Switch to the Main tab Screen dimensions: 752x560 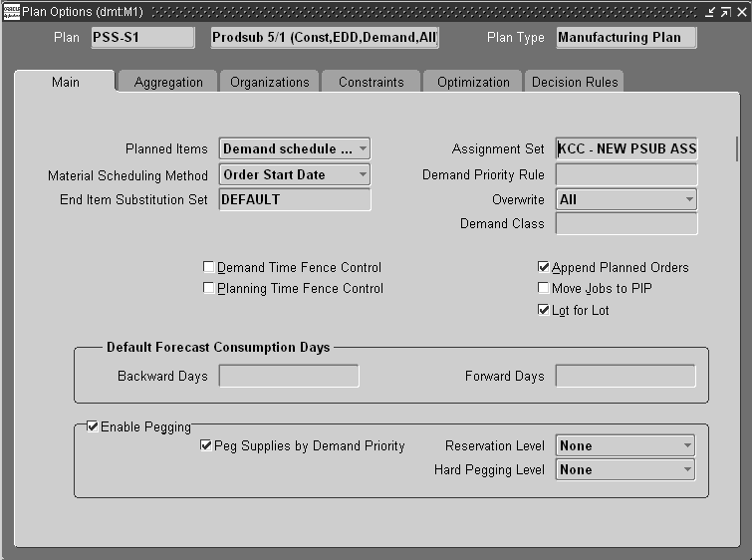[65, 82]
